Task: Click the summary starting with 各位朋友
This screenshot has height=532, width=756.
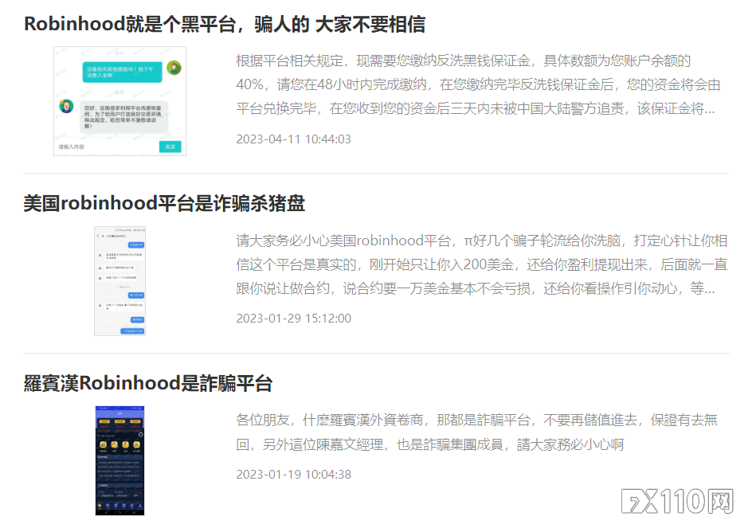Action: [x=476, y=432]
